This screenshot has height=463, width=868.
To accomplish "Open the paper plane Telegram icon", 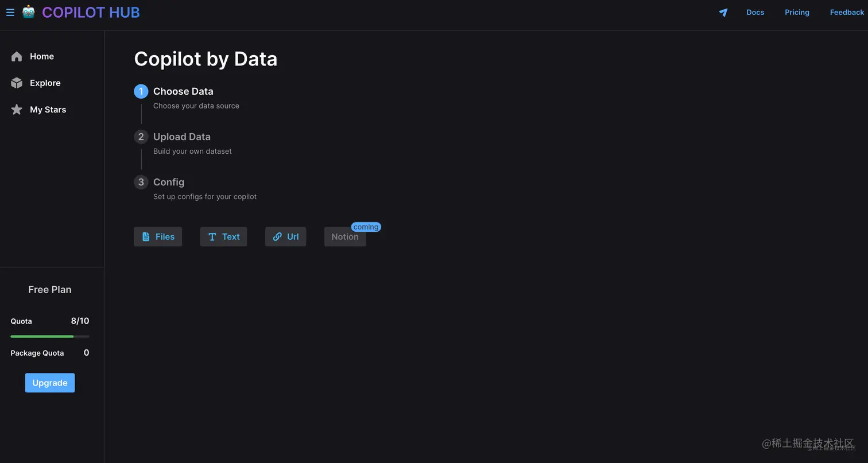I will pos(723,13).
